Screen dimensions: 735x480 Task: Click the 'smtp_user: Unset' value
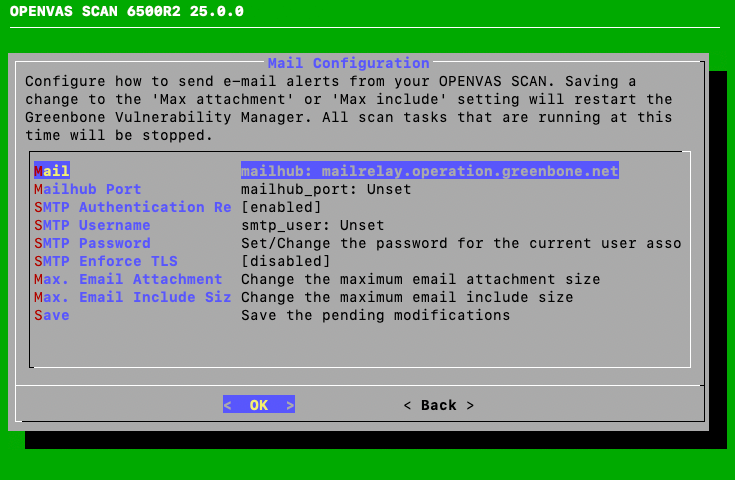coord(312,225)
